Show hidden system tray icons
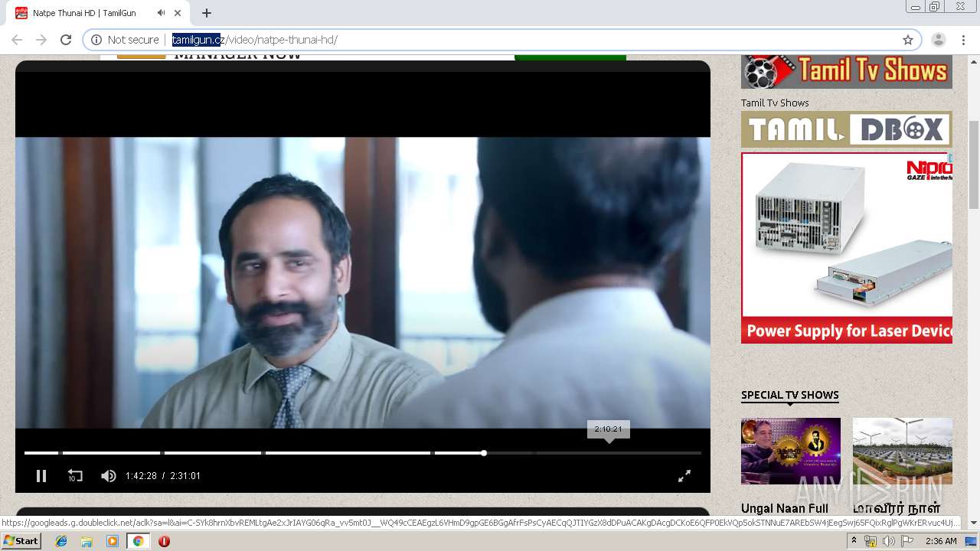980x551 pixels. tap(854, 541)
